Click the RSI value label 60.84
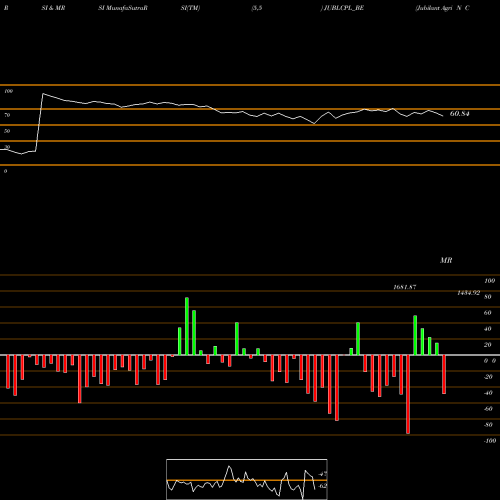This screenshot has width=500, height=500. 460,114
